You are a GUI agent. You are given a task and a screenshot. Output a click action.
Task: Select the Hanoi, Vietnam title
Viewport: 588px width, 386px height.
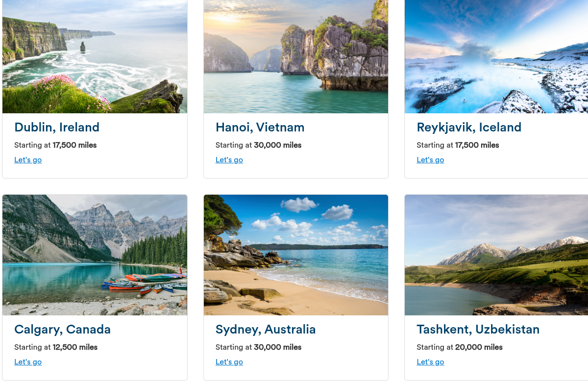pyautogui.click(x=260, y=128)
